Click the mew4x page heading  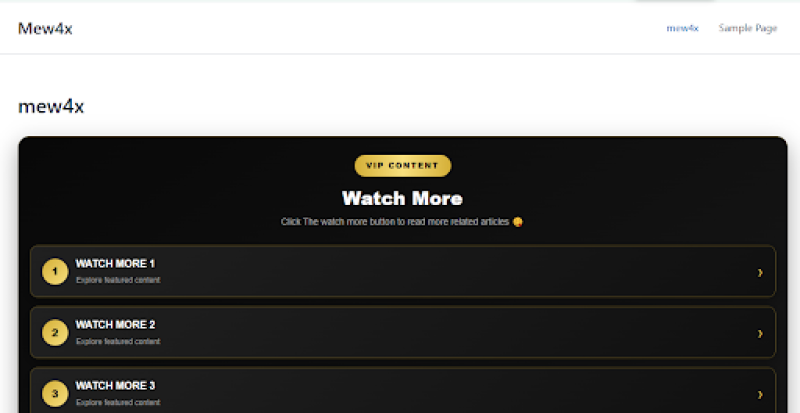[51, 107]
